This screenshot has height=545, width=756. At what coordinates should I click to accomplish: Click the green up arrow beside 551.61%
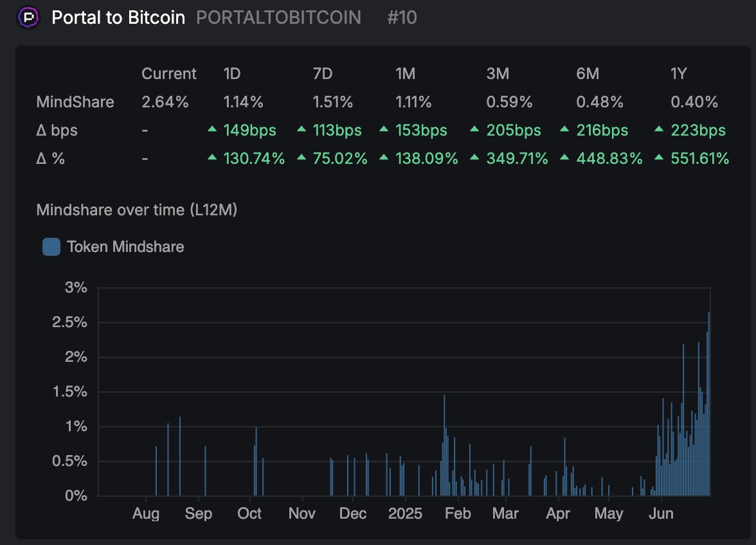(658, 157)
